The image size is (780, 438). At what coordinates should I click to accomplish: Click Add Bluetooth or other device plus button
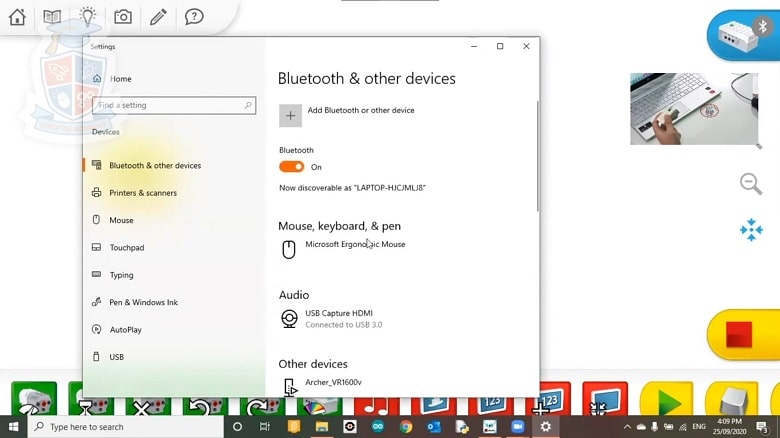pyautogui.click(x=291, y=115)
